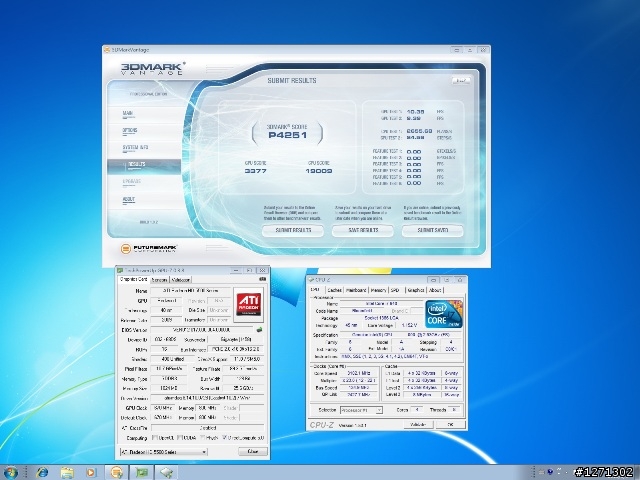Click the OK button in CPU-Z
Screen dimensions: 640x480
click(x=451, y=425)
